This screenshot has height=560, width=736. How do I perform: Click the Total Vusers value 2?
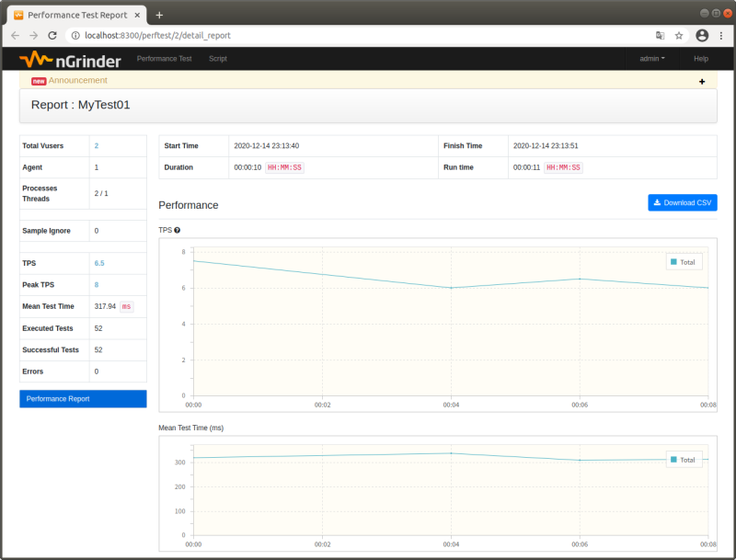tap(96, 146)
